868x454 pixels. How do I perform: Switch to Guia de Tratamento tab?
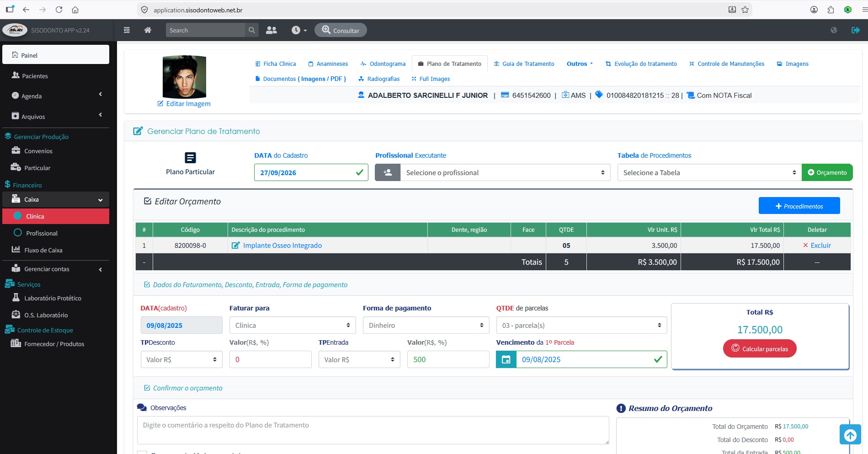coord(524,64)
